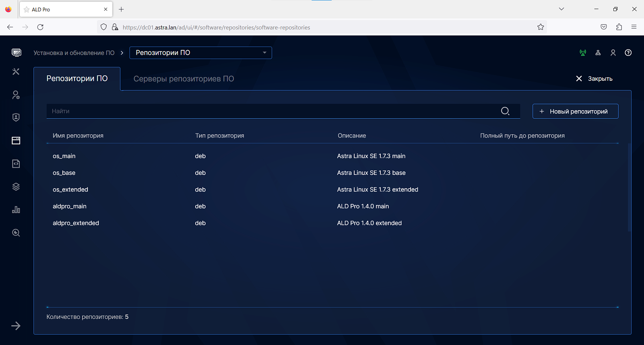Open the help question mark icon
The image size is (644, 345).
(628, 53)
